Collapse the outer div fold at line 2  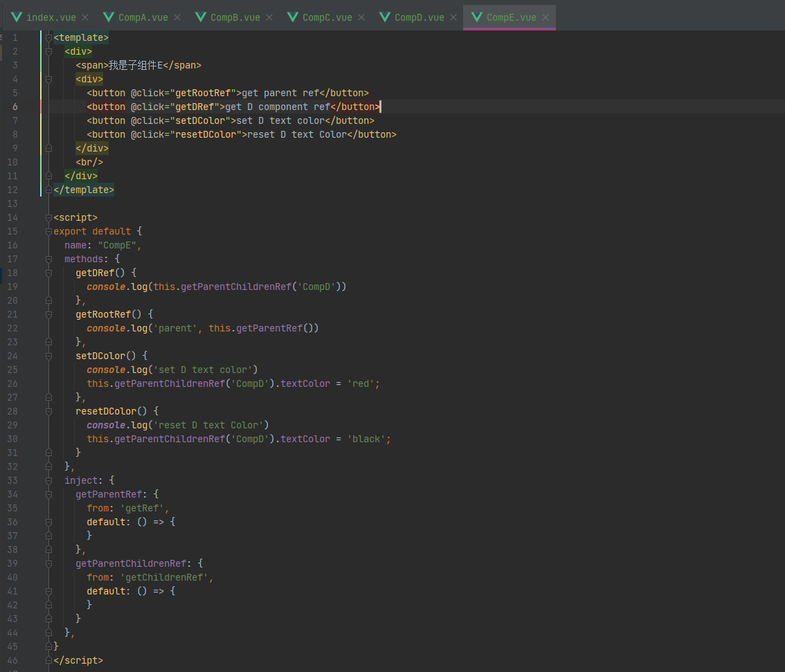48,51
